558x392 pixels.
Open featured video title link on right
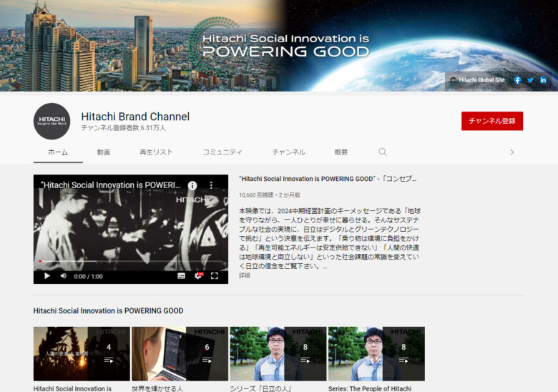[328, 179]
